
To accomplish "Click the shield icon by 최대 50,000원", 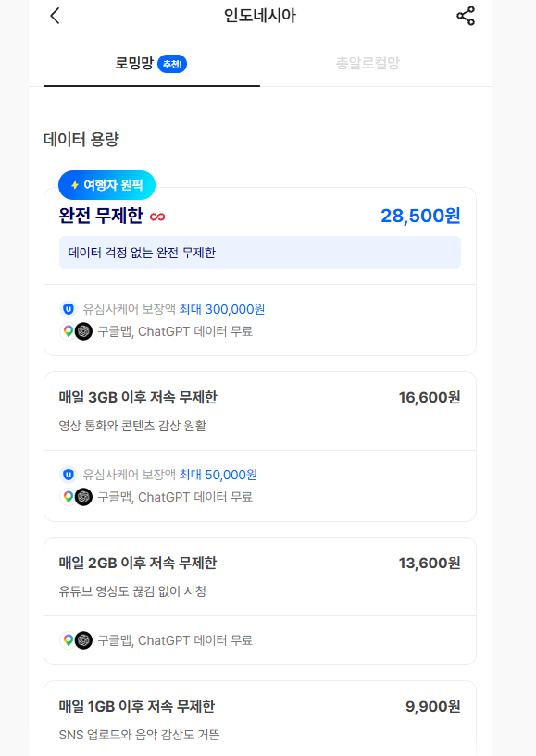I will tap(69, 475).
